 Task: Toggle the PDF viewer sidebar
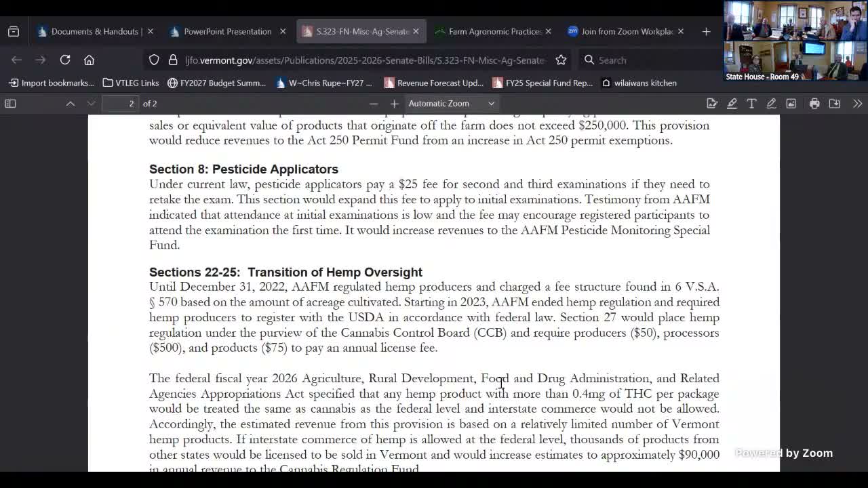coord(10,104)
